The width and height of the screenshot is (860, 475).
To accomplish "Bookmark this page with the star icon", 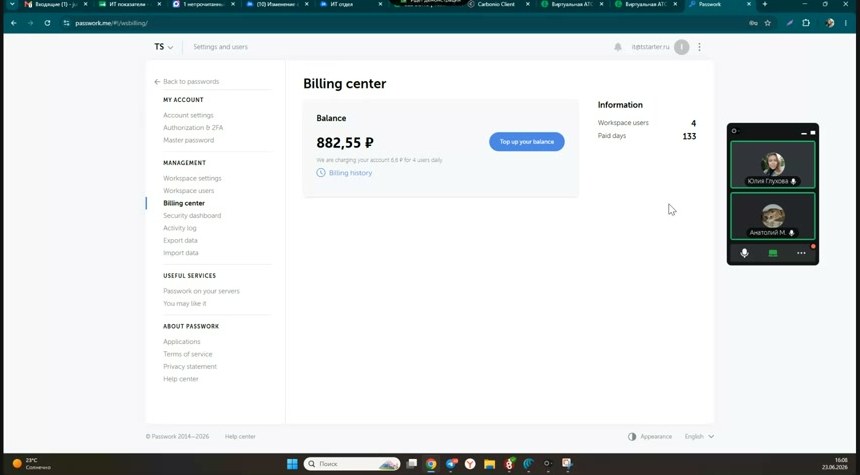I will pos(768,23).
